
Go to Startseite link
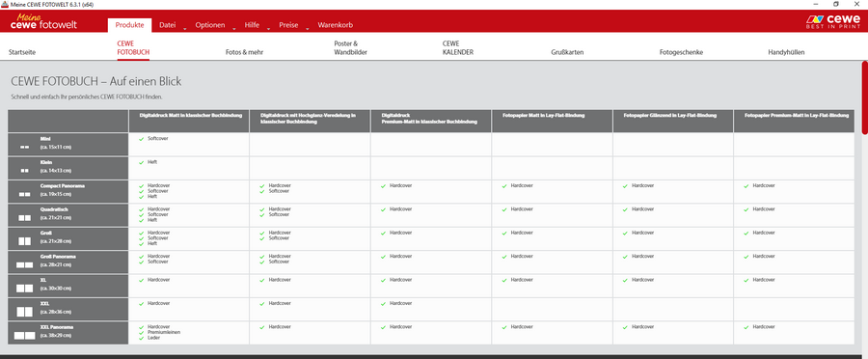pos(22,52)
